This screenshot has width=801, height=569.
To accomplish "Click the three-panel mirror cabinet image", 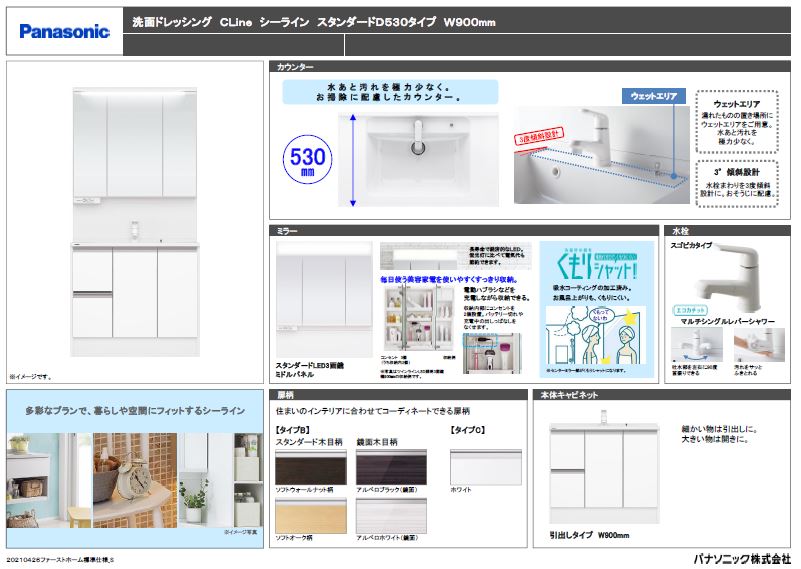I will pos(324,300).
